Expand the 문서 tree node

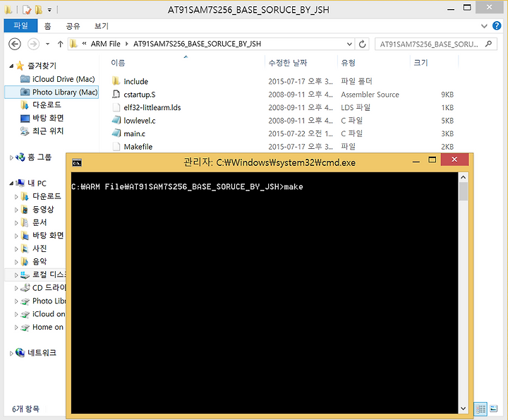pyautogui.click(x=16, y=223)
